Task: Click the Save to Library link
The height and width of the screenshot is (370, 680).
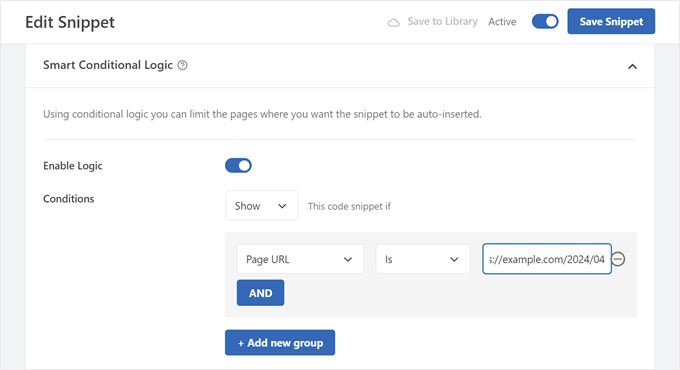Action: tap(442, 21)
